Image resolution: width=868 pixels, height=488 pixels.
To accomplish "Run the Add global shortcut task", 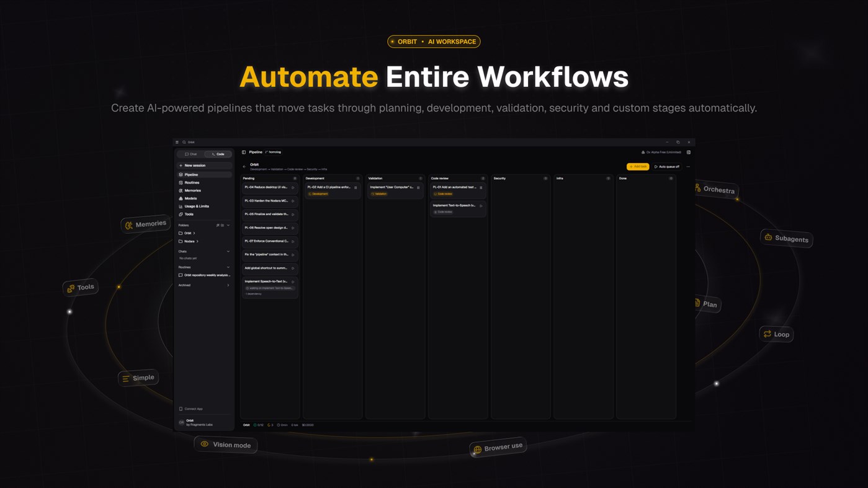I will point(293,268).
